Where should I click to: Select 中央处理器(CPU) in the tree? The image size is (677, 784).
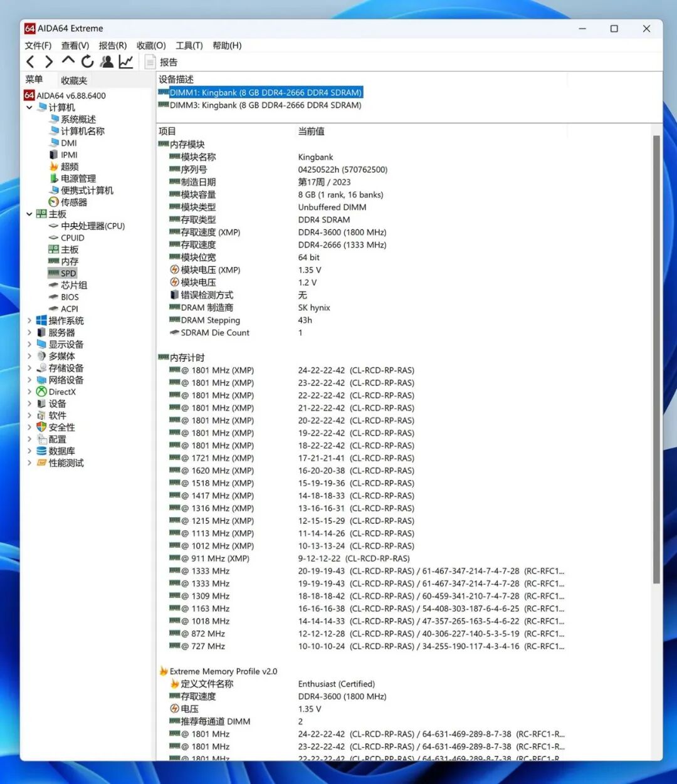[87, 226]
